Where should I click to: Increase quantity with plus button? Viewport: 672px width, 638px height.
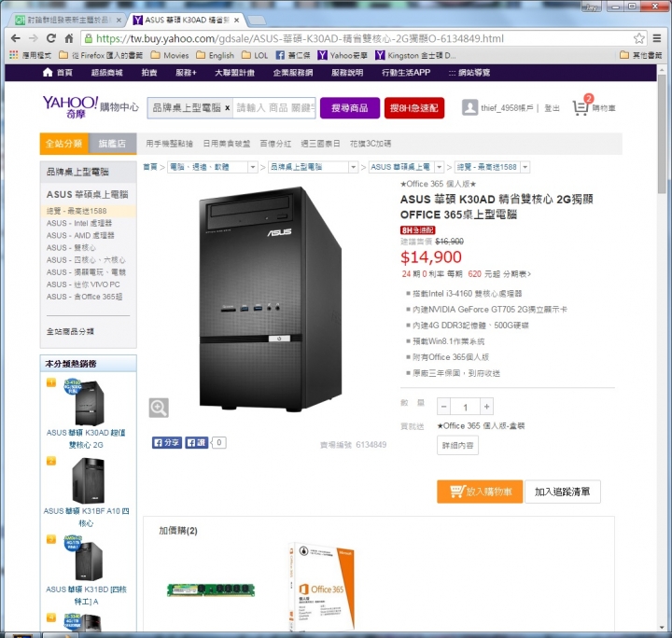click(486, 407)
